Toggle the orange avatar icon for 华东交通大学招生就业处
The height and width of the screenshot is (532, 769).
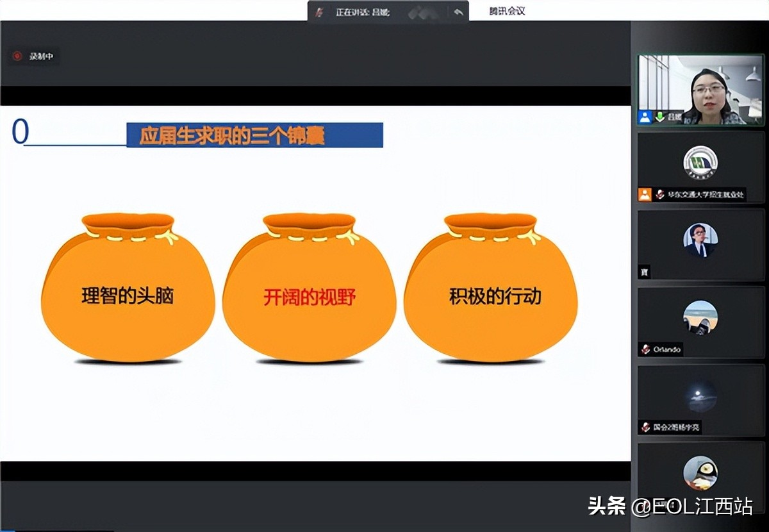pyautogui.click(x=645, y=194)
